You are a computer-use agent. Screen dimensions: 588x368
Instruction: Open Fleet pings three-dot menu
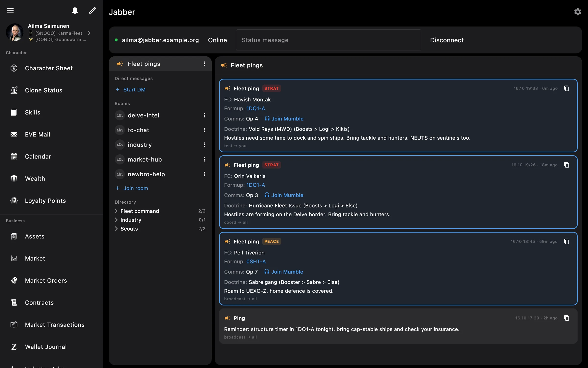point(204,64)
